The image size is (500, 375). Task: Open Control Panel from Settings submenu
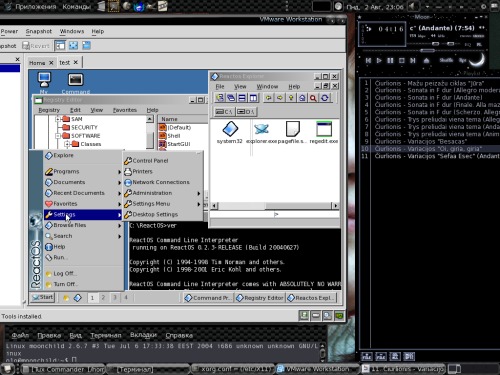point(163,161)
